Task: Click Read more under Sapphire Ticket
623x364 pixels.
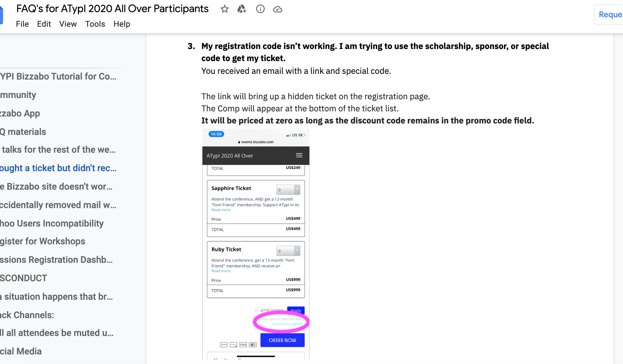Action: (x=221, y=210)
